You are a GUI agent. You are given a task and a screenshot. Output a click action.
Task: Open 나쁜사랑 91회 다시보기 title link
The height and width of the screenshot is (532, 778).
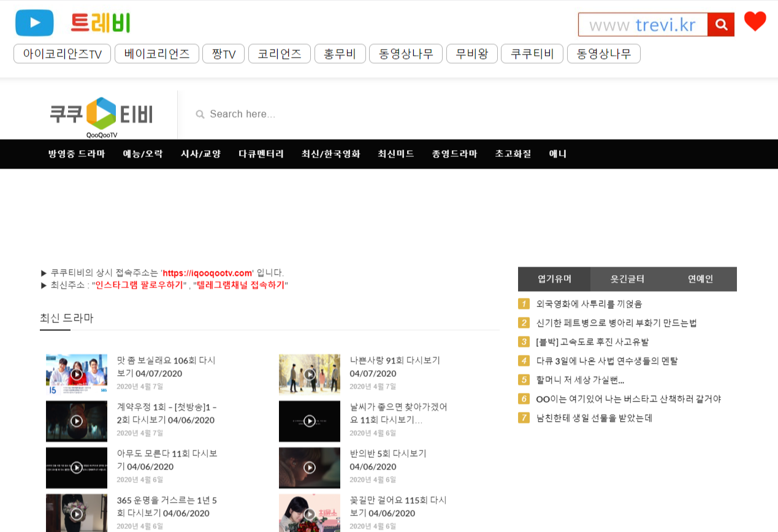395,367
